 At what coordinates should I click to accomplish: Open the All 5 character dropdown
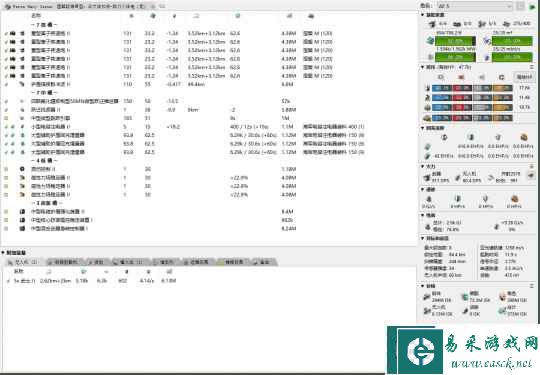(475, 6)
